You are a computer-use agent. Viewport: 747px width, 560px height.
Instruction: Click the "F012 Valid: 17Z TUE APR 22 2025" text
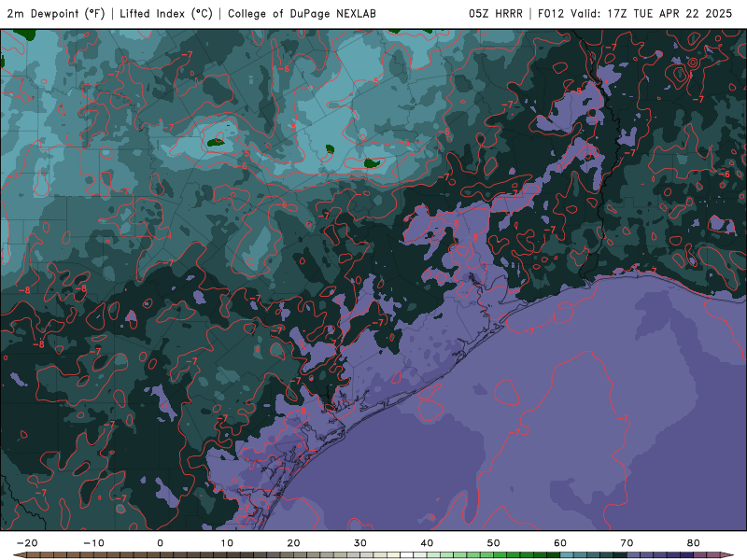635,14
